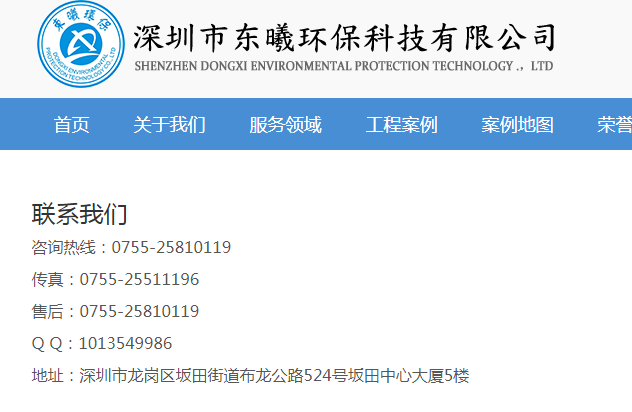
Task: Click the hotline number 0755-25810119 after 咨询热线
Action: click(x=171, y=247)
